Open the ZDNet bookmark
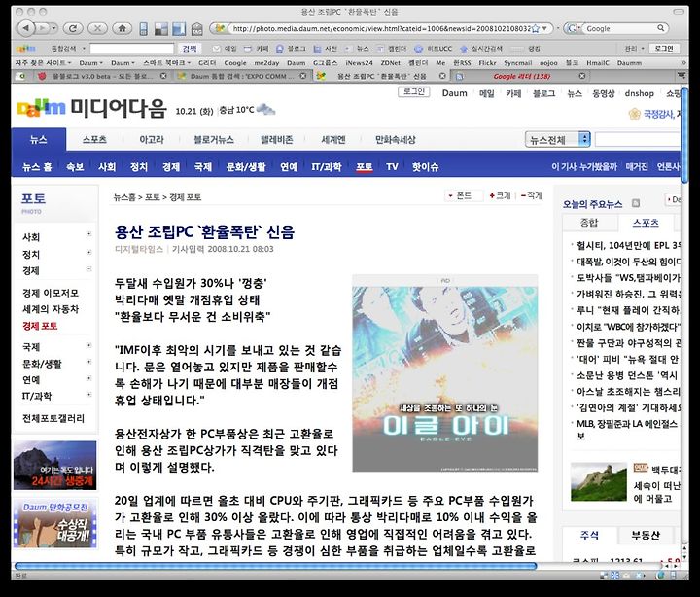 point(390,63)
